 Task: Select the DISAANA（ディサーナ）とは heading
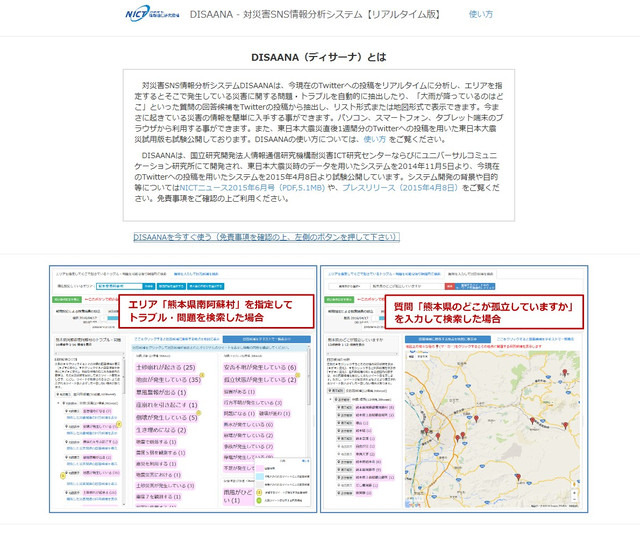319,57
